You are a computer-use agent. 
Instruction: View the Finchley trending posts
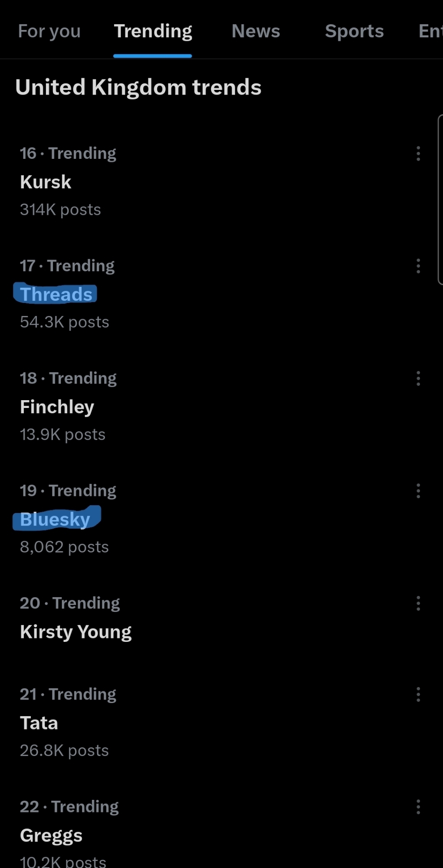pos(57,407)
